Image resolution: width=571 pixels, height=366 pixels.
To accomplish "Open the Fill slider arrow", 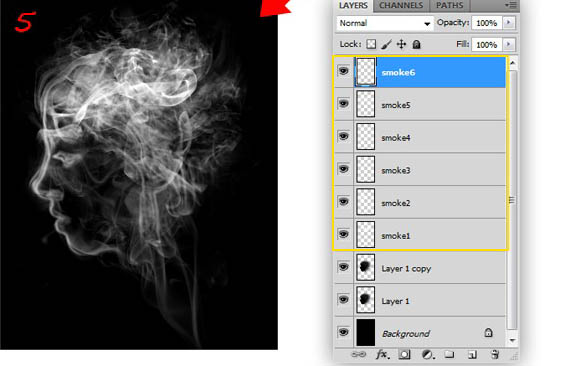I will [x=509, y=44].
